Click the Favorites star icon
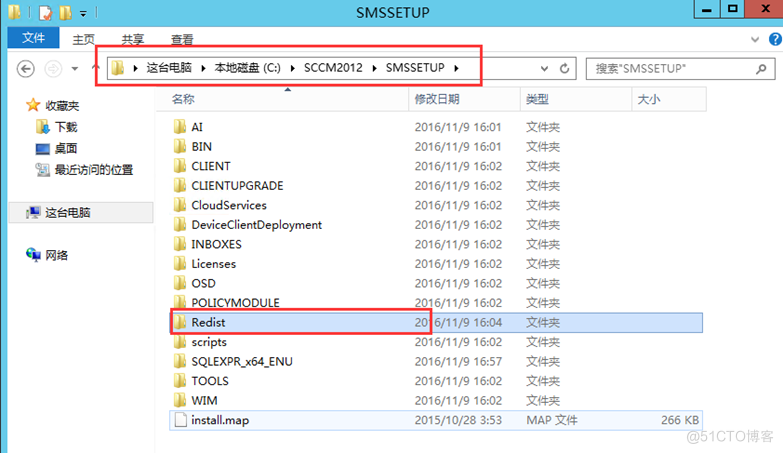 (33, 105)
